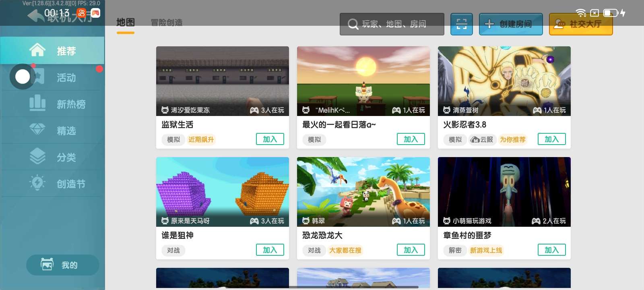Join the 监狱生活 room with 加入
Viewport: 644px width, 290px height.
(270, 139)
